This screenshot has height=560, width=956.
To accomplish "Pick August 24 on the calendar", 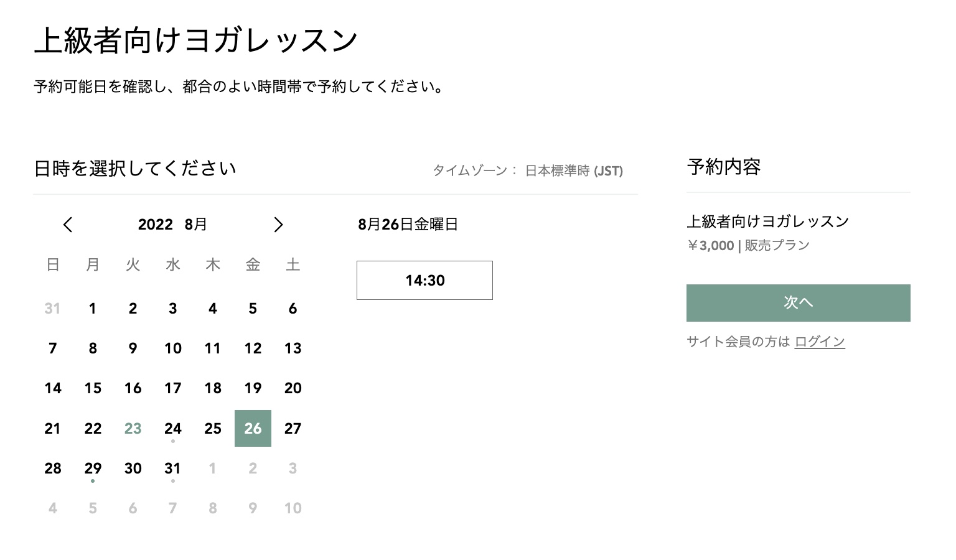I will pos(172,429).
